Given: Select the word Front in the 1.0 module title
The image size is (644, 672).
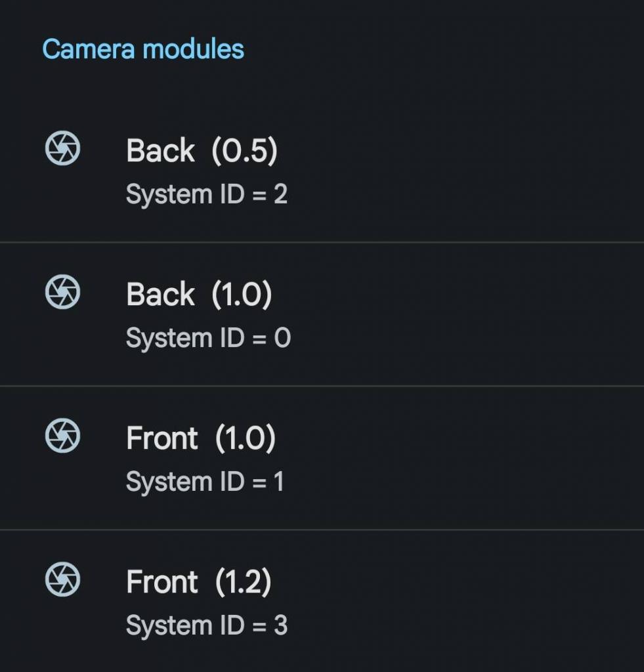Looking at the screenshot, I should pos(161,438).
